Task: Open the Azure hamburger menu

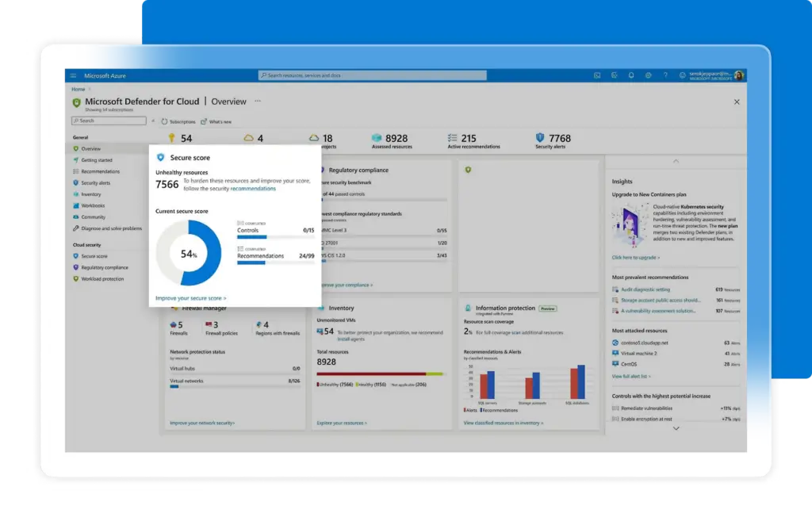Action: pos(73,75)
